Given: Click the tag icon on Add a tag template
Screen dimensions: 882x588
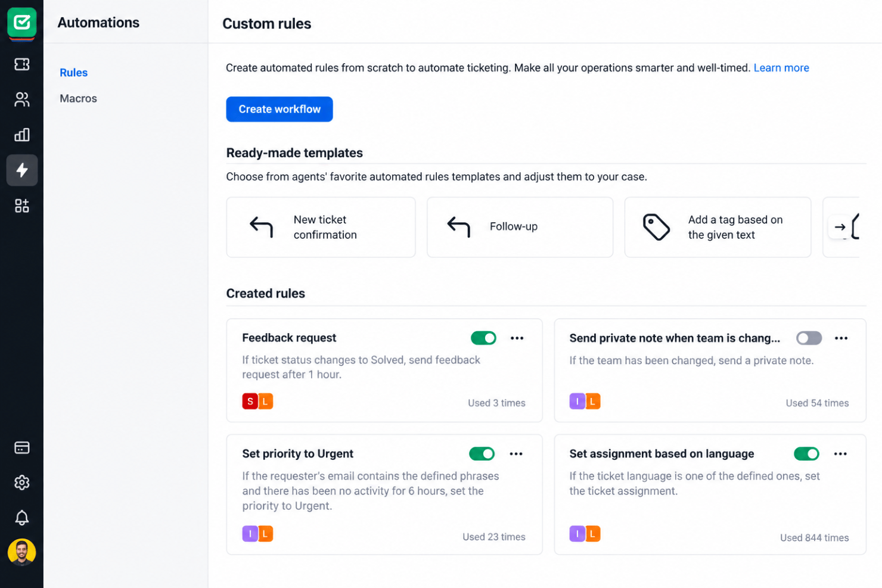Looking at the screenshot, I should (656, 227).
